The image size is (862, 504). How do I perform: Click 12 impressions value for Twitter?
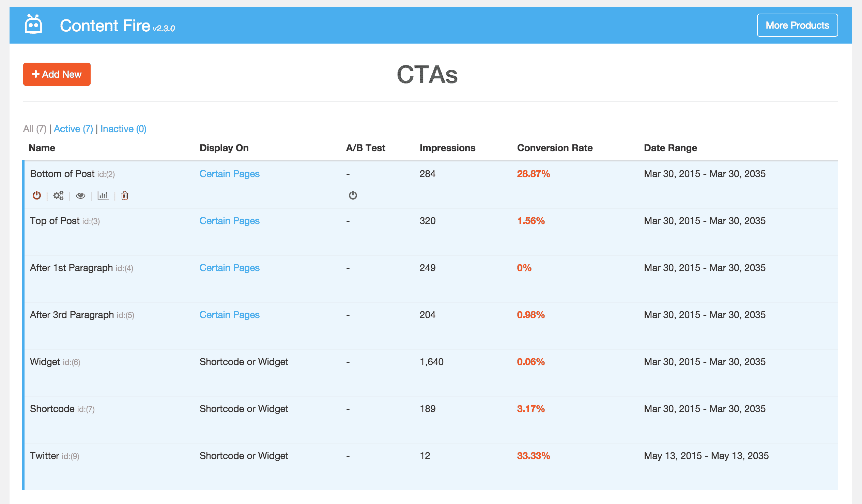(x=425, y=456)
